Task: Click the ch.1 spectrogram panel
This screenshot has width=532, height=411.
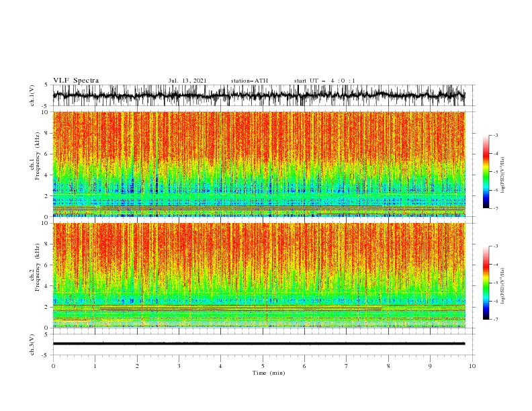Action: point(259,164)
